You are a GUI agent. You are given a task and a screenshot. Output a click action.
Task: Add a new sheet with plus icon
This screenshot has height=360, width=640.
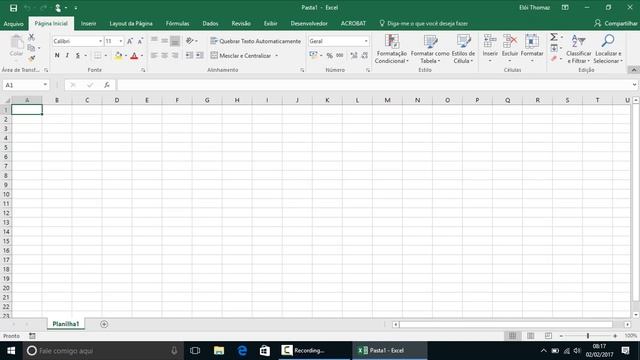[x=104, y=324]
